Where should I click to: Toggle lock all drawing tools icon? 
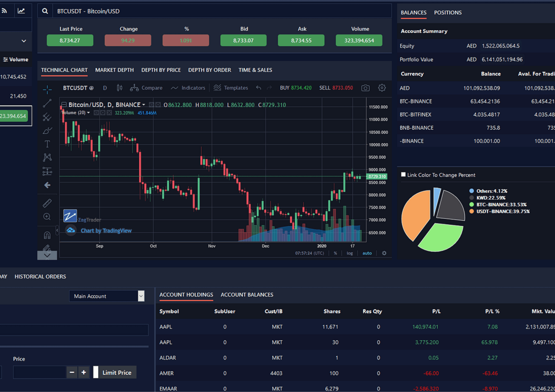click(x=47, y=248)
